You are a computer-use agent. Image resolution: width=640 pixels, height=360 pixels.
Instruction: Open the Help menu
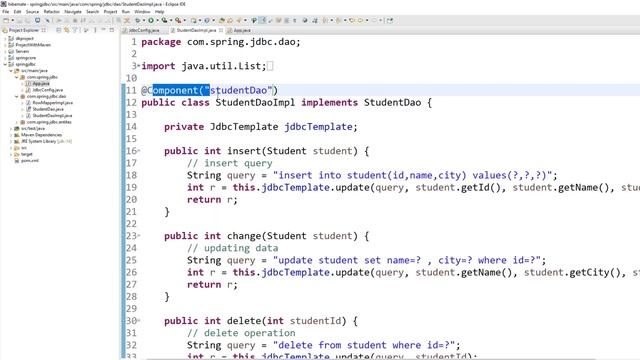pos(160,11)
